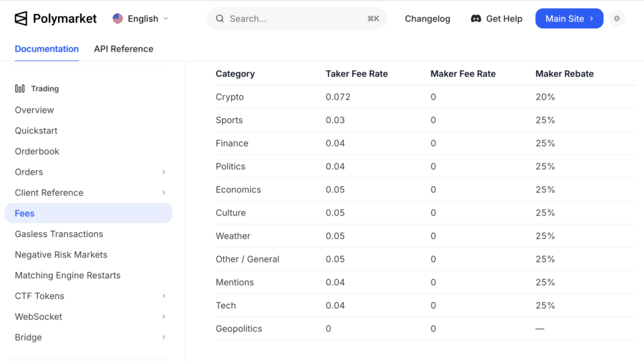644x363 pixels.
Task: Open the Quickstart page
Action: [x=37, y=130]
